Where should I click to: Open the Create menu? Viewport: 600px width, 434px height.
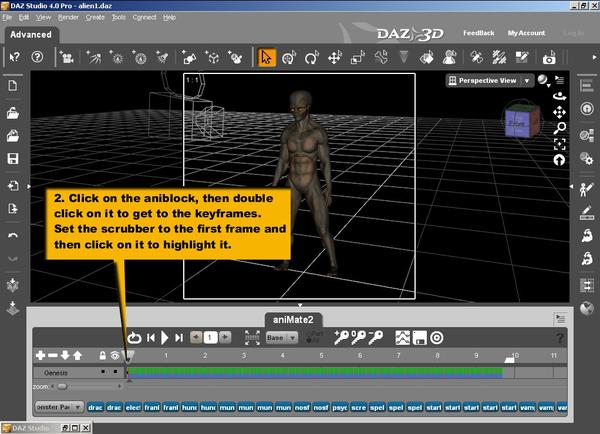coord(95,17)
